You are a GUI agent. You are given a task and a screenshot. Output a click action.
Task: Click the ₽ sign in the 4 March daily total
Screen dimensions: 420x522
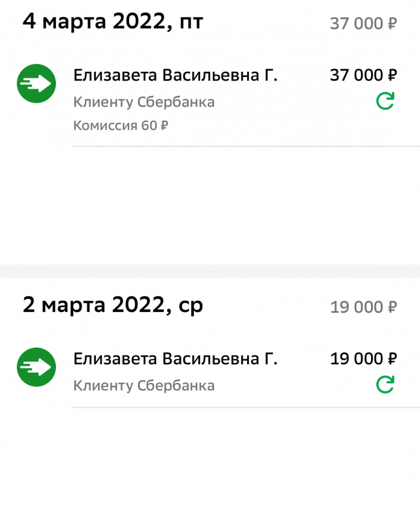click(392, 24)
